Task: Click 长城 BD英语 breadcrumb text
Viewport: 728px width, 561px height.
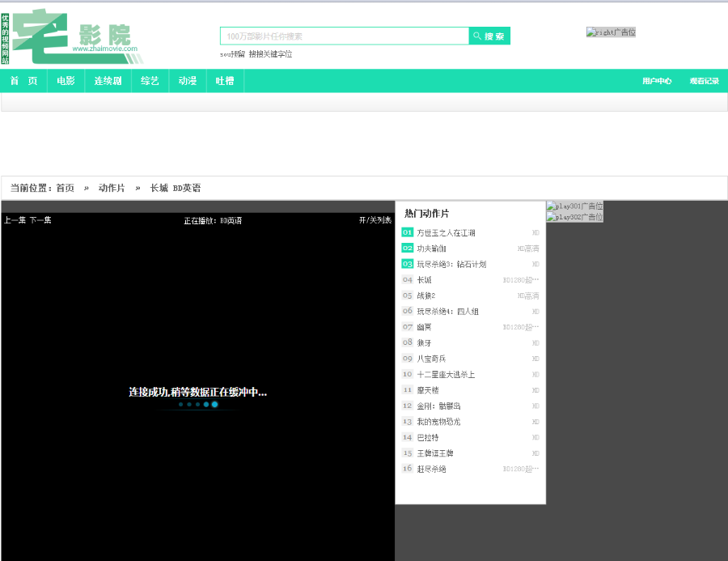Action: click(x=175, y=188)
